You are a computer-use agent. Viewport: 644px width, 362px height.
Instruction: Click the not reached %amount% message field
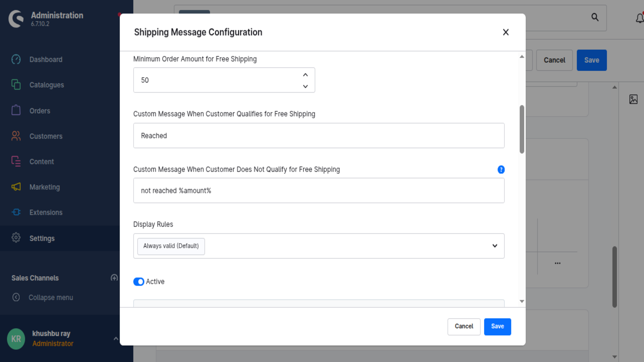coord(319,190)
